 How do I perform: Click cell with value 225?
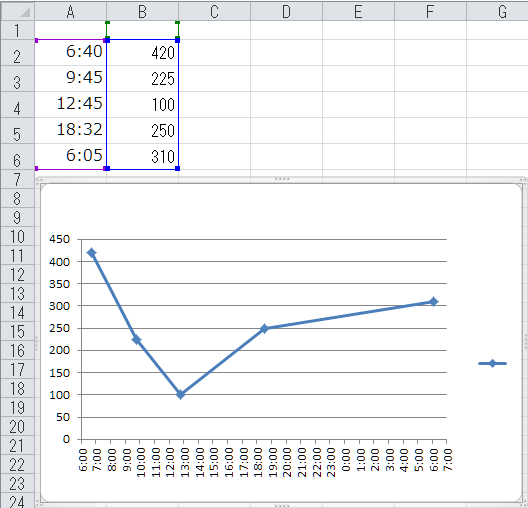[142, 79]
